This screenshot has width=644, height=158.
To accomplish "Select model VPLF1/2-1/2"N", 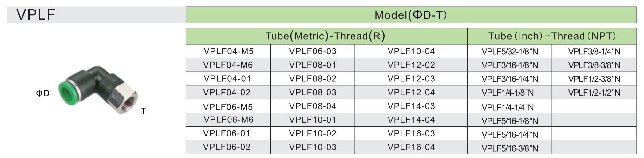I will pos(594,93).
